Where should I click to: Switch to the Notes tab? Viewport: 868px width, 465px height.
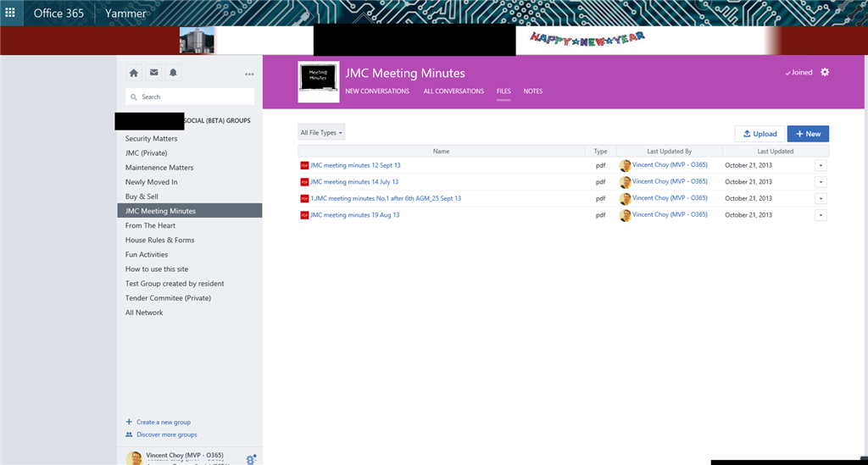(x=533, y=91)
